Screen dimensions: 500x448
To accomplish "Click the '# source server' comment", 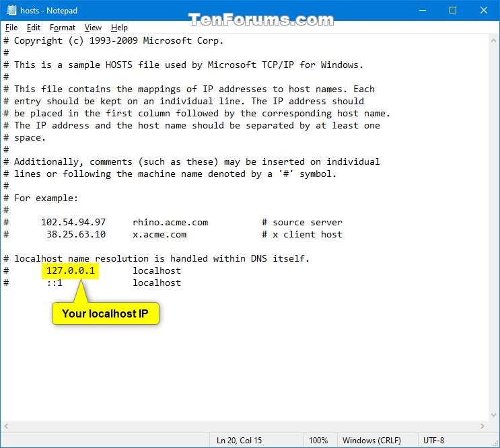I will 302,222.
